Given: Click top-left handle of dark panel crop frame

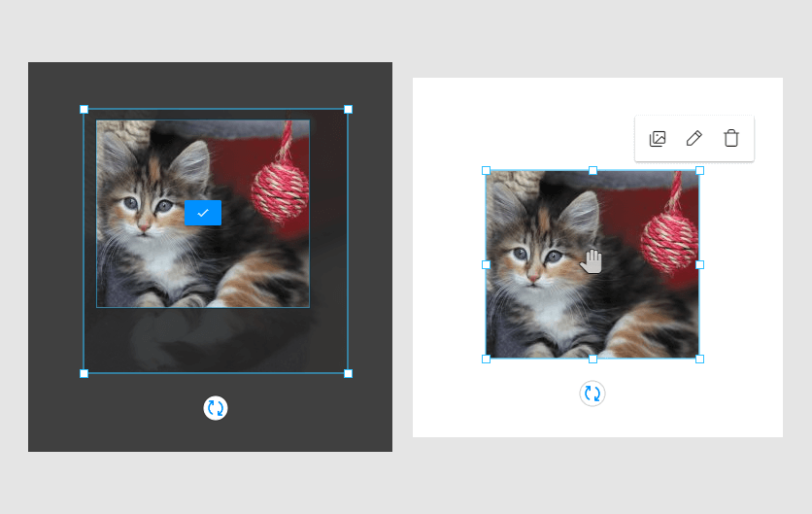Looking at the screenshot, I should click(84, 110).
